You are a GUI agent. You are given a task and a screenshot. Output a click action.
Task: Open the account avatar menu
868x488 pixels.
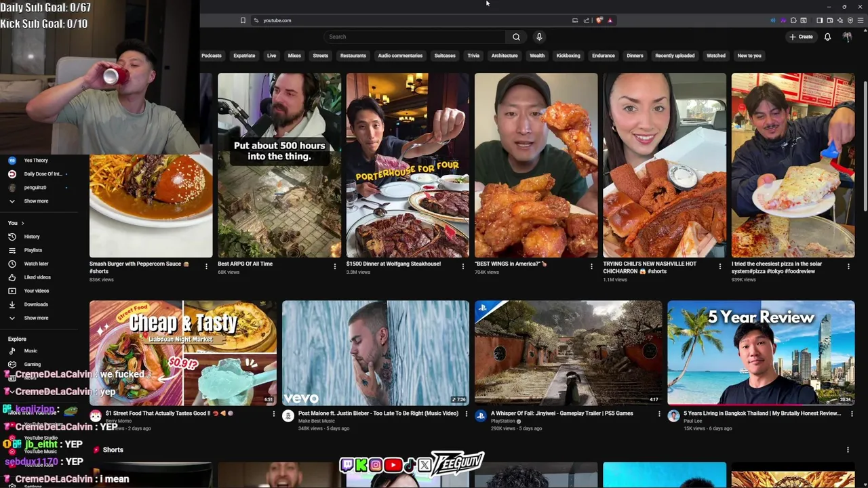(847, 37)
